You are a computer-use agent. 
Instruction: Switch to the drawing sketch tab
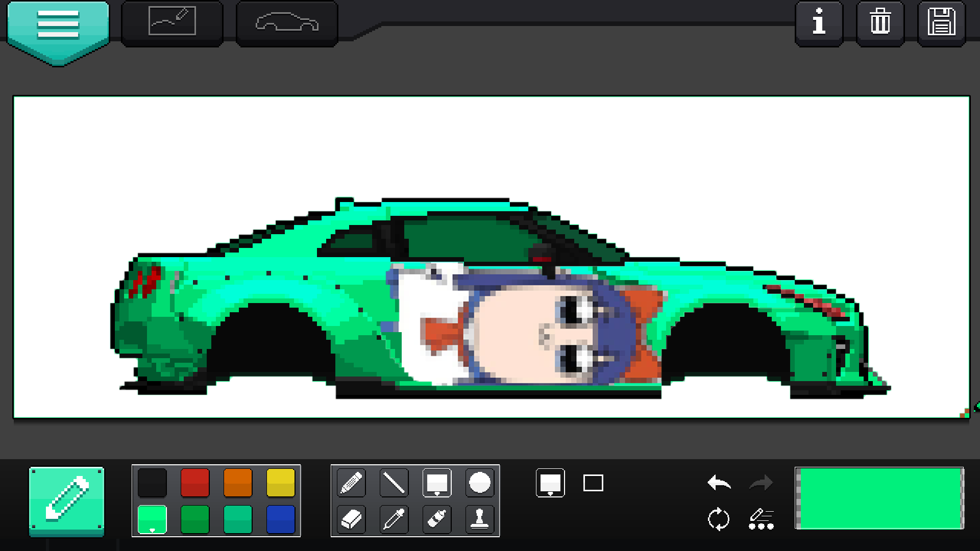[x=172, y=23]
